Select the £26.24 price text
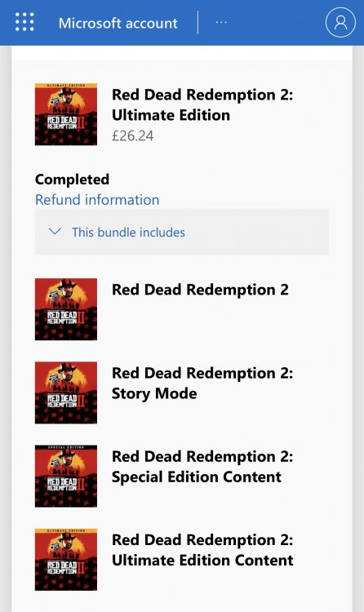The image size is (364, 612). coord(133,135)
